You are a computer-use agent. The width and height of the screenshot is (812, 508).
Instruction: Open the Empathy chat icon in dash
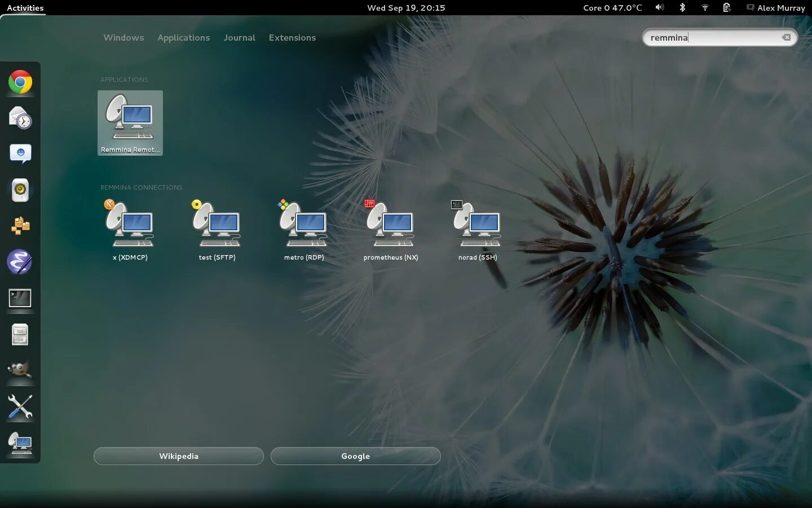[x=20, y=154]
